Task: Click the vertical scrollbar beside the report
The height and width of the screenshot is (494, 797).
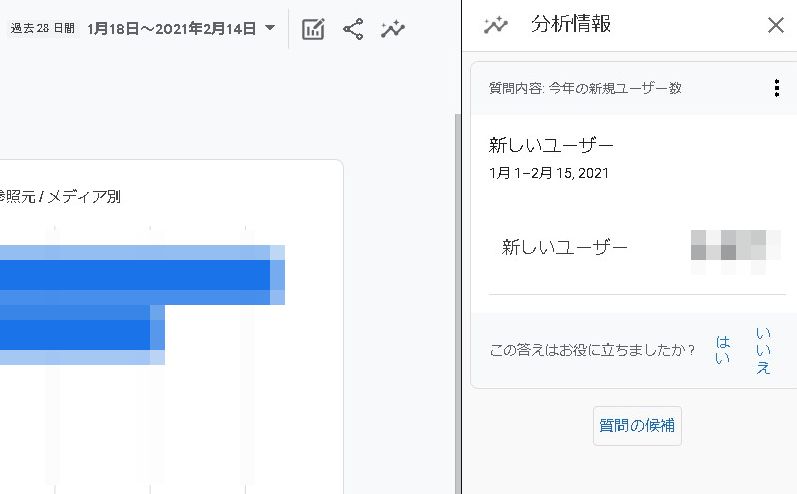Action: point(457,300)
